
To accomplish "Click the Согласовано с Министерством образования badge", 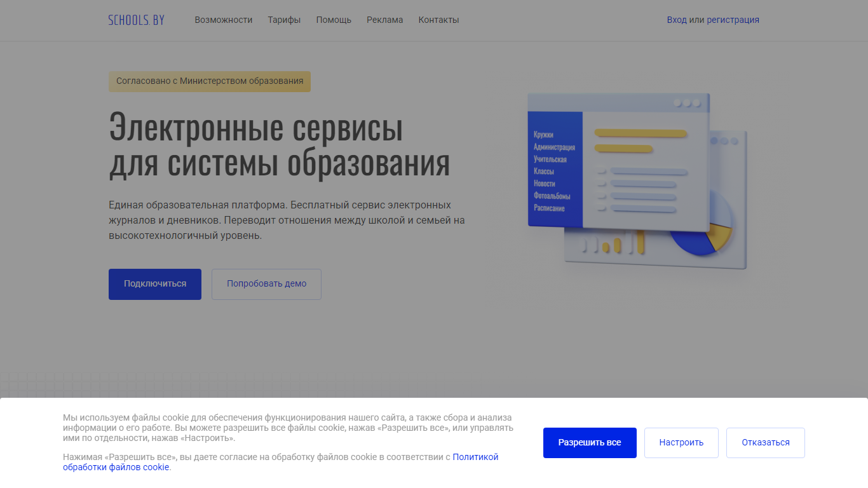I will tap(210, 81).
